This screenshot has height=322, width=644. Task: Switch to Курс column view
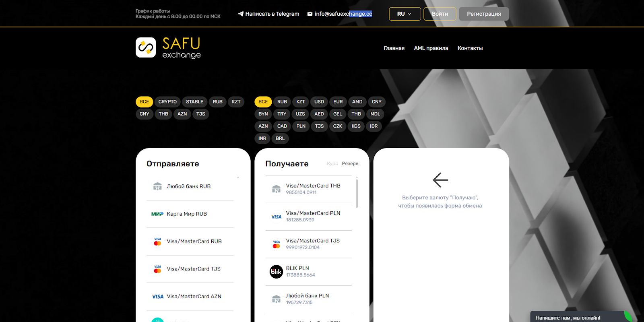point(332,163)
